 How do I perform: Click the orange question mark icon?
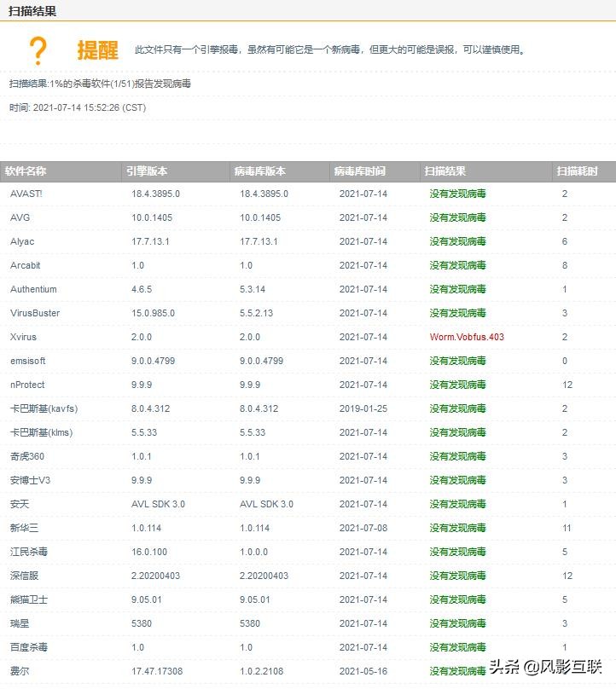coord(38,50)
